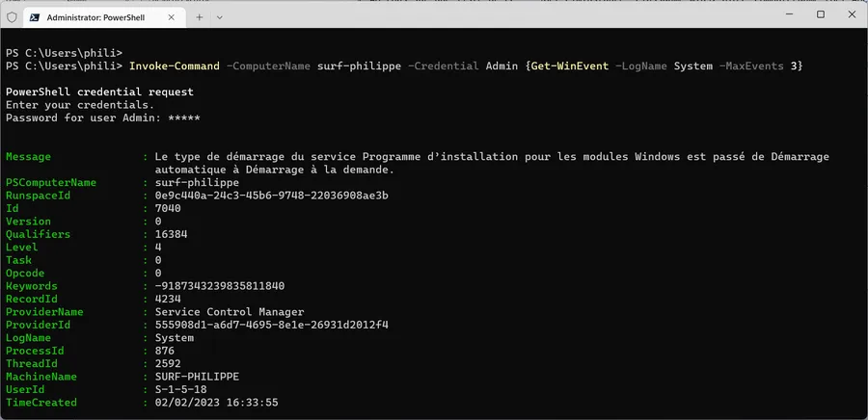Image resolution: width=868 pixels, height=420 pixels.
Task: Click the MachineName value SURF-PHILIPPE
Action: [198, 377]
